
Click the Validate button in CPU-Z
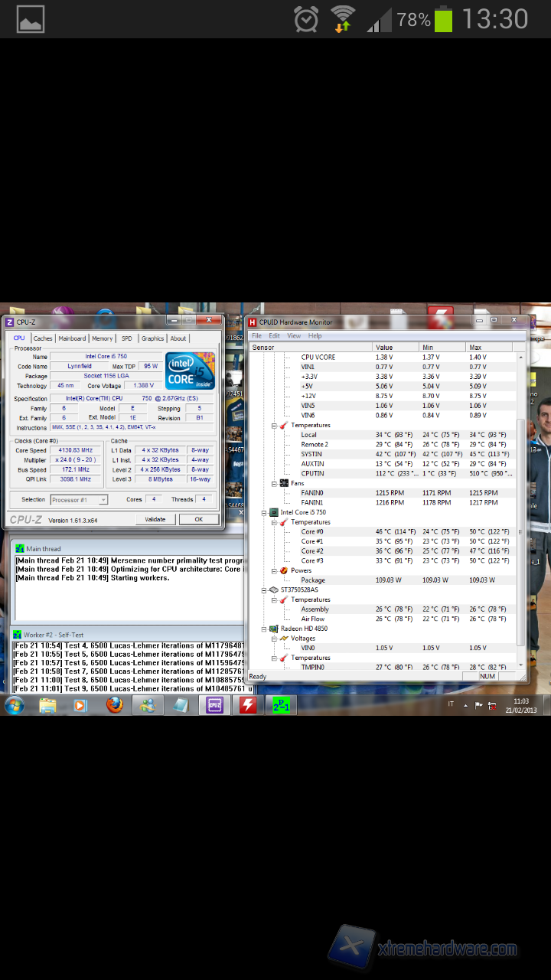(x=155, y=519)
